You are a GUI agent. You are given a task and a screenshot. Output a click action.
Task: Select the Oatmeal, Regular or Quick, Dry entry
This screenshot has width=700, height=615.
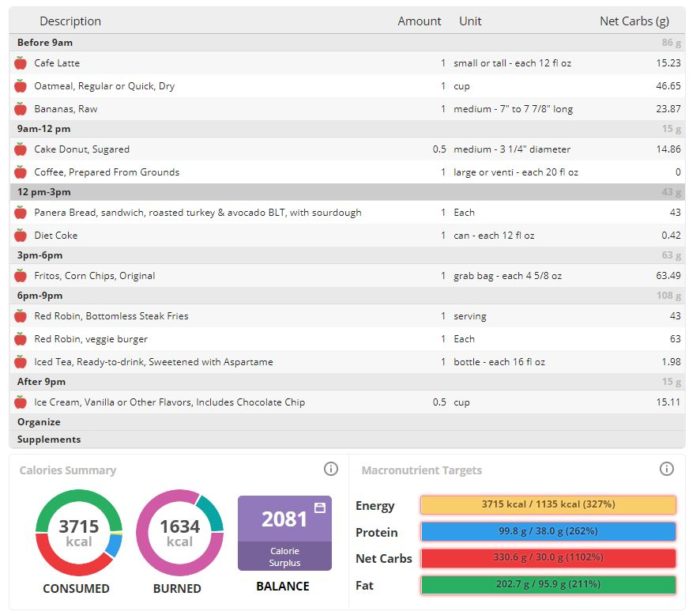coord(347,86)
